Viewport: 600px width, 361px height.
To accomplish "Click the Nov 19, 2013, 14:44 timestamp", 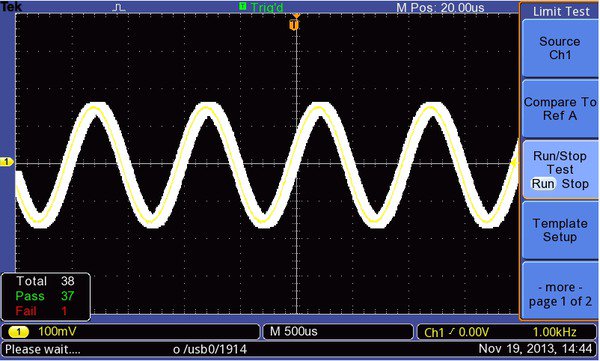I will point(535,349).
